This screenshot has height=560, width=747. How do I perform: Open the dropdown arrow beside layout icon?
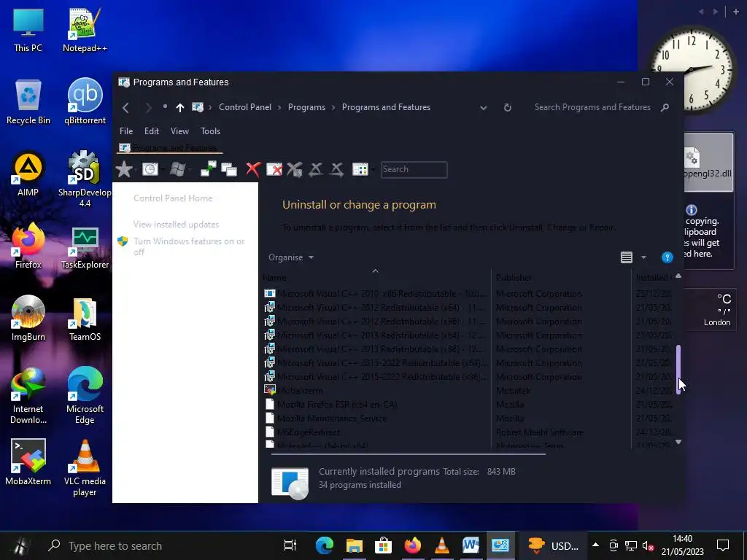click(x=372, y=169)
